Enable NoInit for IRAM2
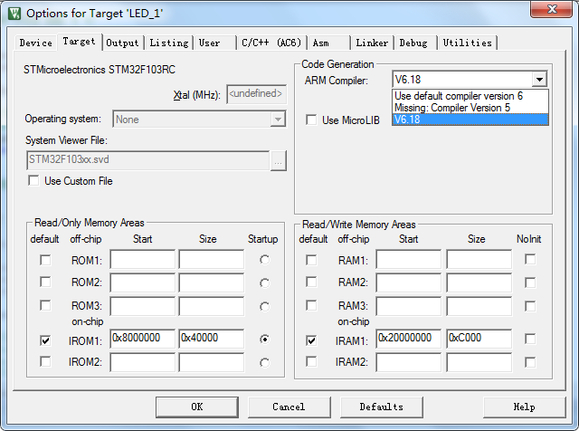 coord(530,362)
